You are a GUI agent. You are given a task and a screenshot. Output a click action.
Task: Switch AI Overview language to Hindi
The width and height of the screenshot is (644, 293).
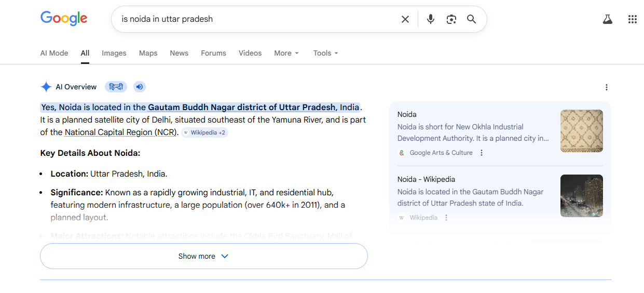(116, 87)
